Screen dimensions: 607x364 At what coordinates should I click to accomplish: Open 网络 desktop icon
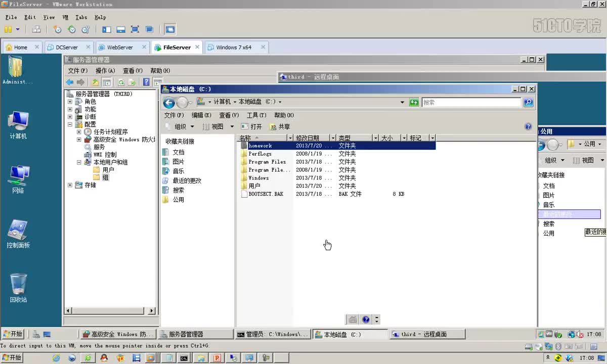[18, 179]
